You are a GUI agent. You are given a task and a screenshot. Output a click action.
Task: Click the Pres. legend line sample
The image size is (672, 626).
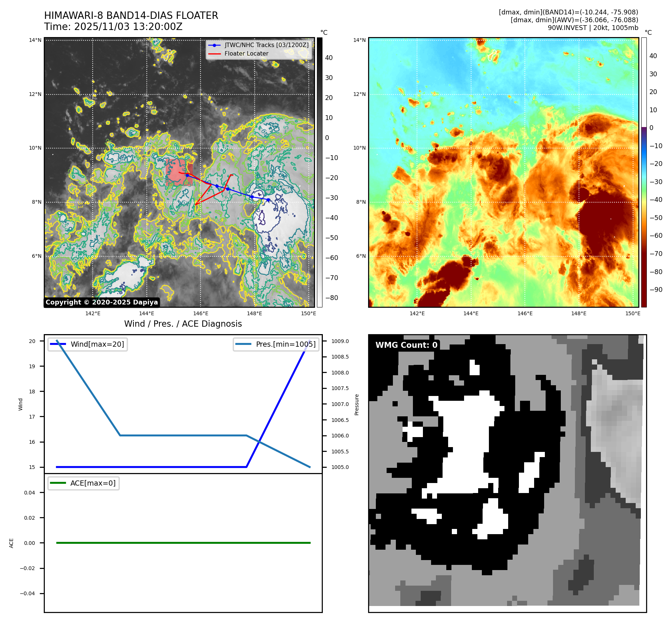(x=243, y=344)
